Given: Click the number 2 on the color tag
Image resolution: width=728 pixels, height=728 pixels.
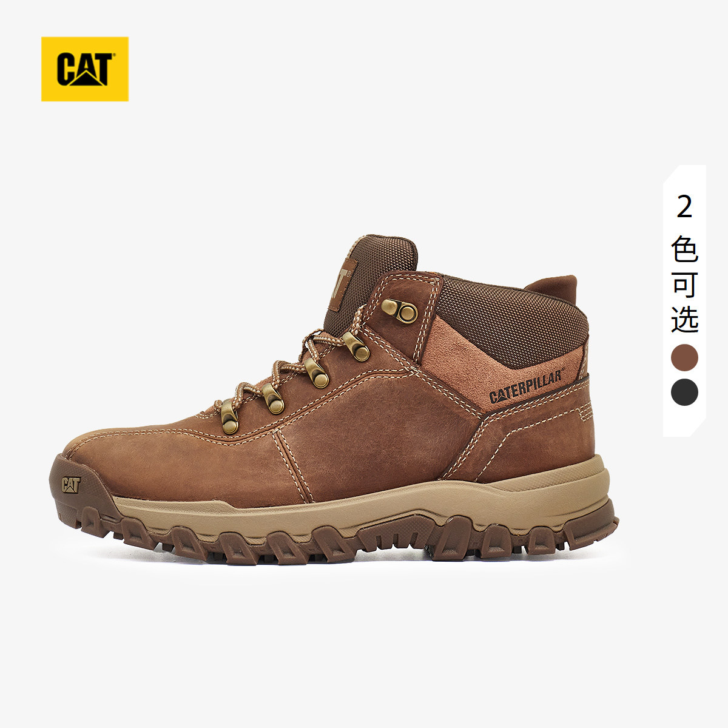Looking at the screenshot, I should (x=684, y=207).
